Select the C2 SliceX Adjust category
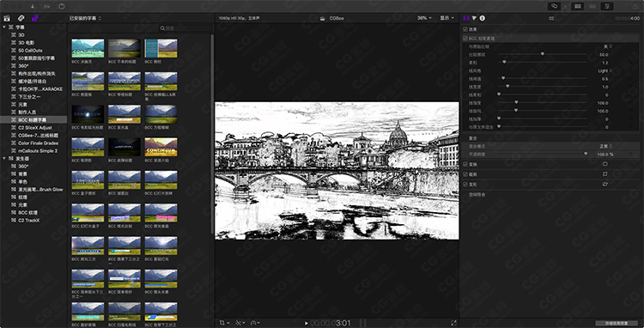Viewport: 644px width, 328px height. (x=35, y=128)
